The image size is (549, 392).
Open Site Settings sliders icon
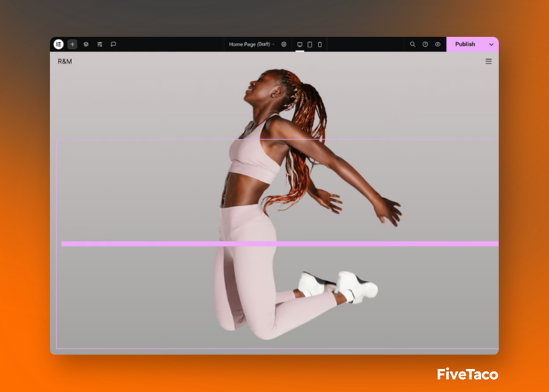point(100,44)
